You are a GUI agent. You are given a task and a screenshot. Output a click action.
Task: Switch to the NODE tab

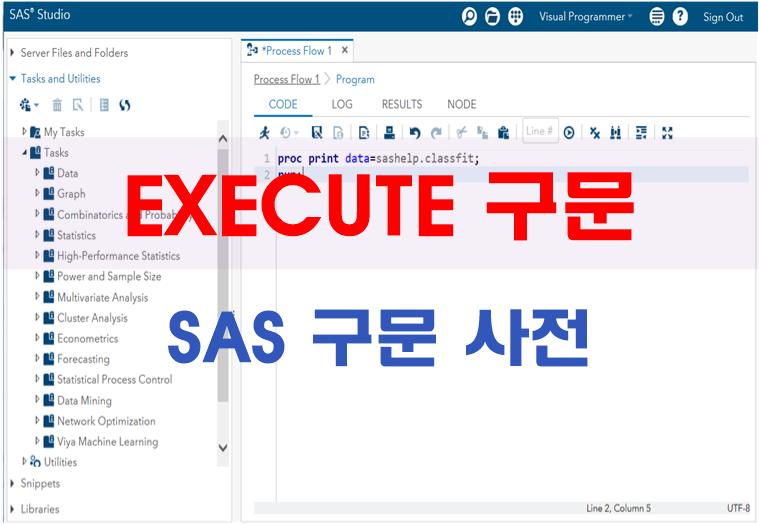(462, 104)
